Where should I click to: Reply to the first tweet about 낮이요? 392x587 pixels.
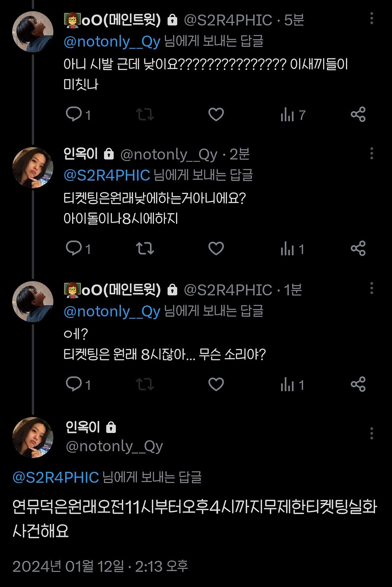pyautogui.click(x=74, y=114)
